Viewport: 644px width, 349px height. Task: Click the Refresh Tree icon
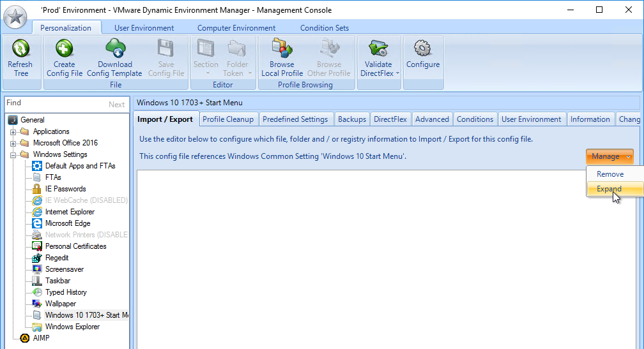[x=20, y=48]
